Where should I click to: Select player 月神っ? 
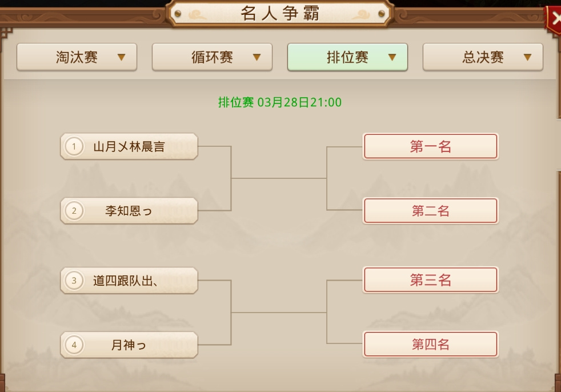point(129,345)
